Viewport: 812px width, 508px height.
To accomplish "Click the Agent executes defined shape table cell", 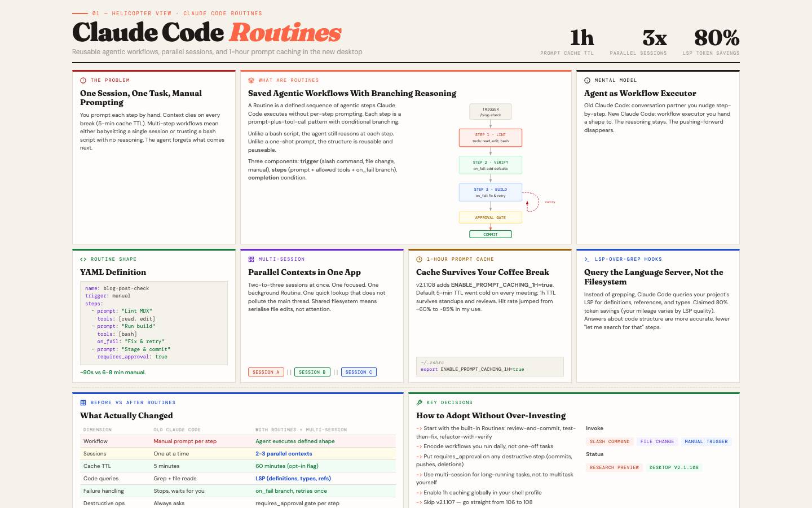I will coord(295,441).
